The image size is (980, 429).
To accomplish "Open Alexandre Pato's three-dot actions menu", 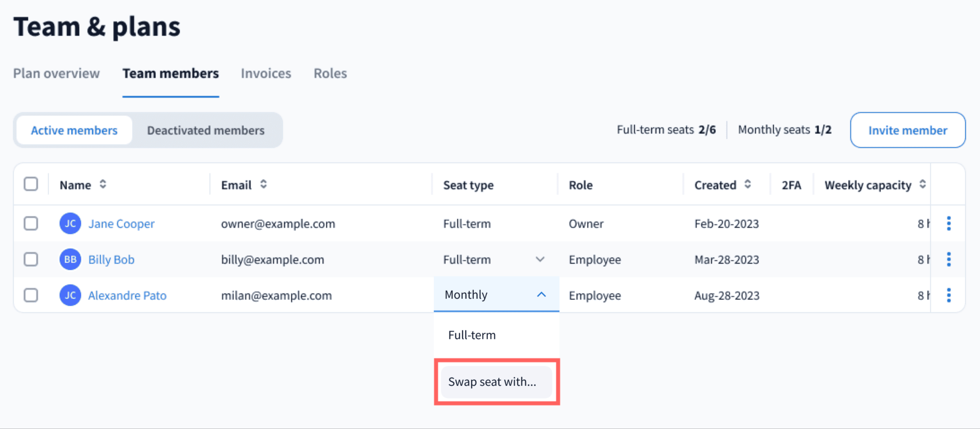I will coord(949,295).
